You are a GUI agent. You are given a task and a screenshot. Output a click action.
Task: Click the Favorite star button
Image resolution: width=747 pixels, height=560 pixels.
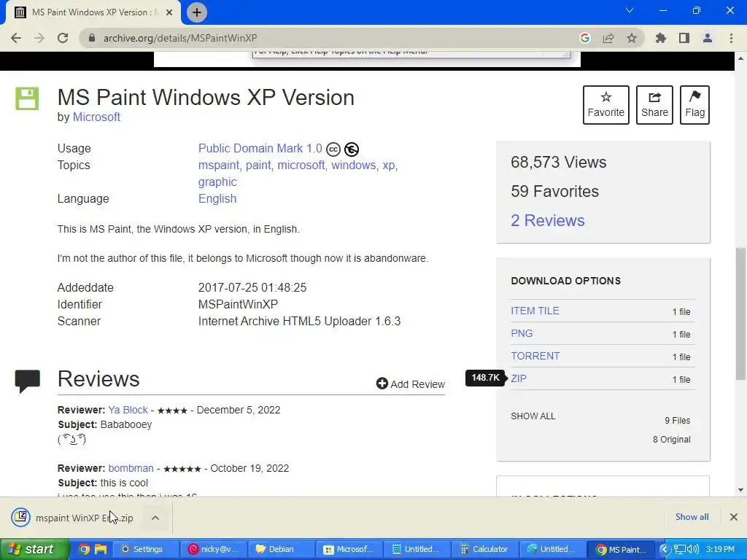coord(606,105)
